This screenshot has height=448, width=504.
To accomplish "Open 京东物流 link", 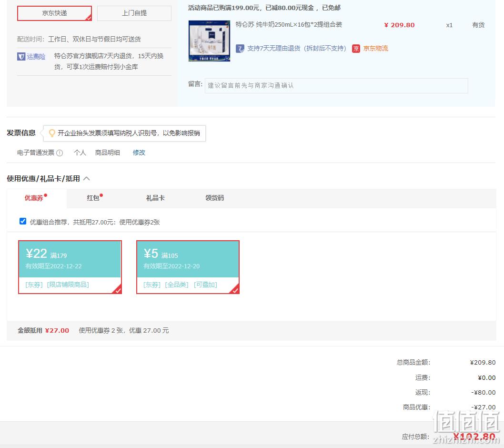I will pos(376,49).
